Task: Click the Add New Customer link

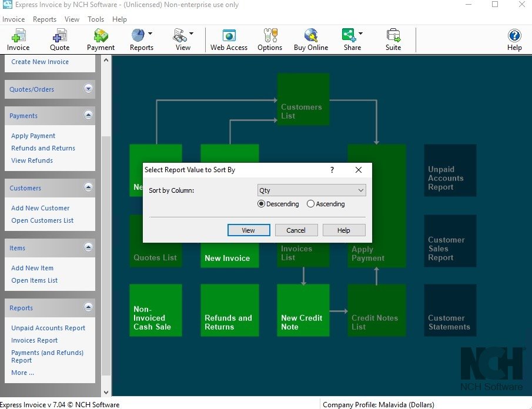Action: click(x=41, y=208)
